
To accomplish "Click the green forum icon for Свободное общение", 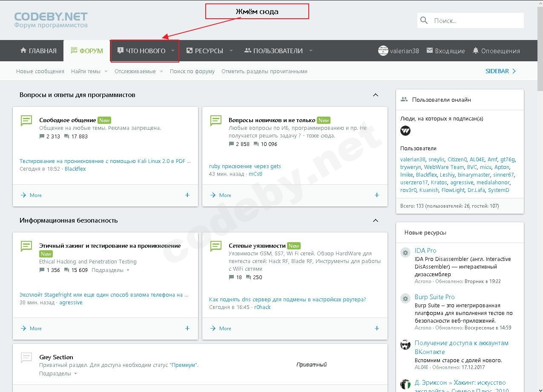I will click(x=26, y=121).
